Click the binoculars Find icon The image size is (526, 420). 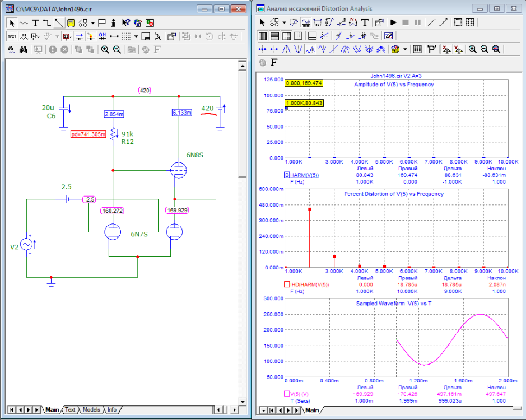coord(24,50)
